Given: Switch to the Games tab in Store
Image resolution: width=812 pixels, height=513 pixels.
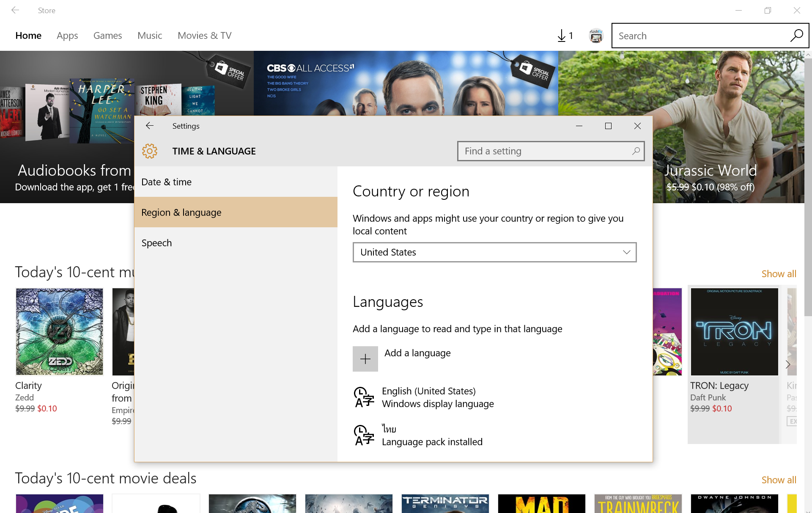Looking at the screenshot, I should [107, 36].
